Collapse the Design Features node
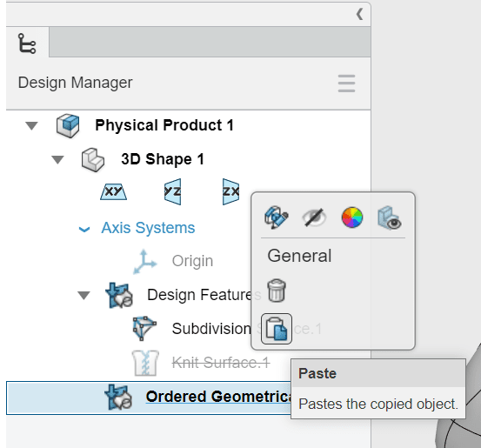This screenshot has width=481, height=448. (x=84, y=295)
